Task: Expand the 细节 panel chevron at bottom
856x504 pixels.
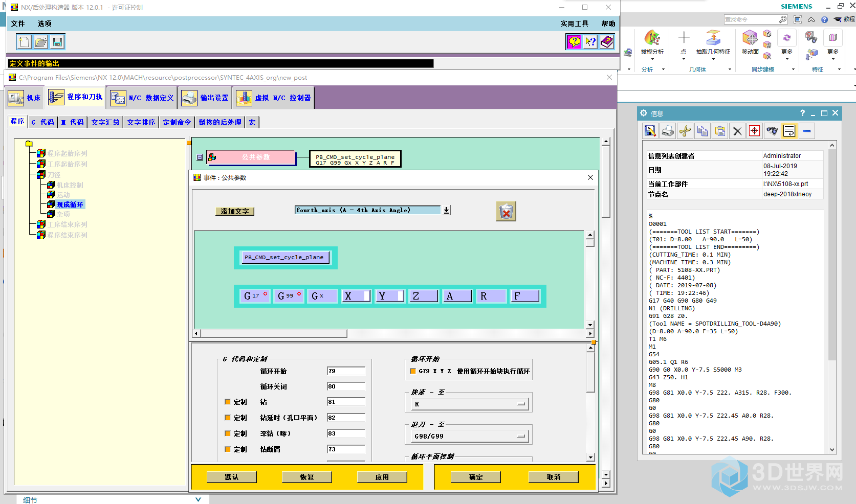Action: [198, 499]
